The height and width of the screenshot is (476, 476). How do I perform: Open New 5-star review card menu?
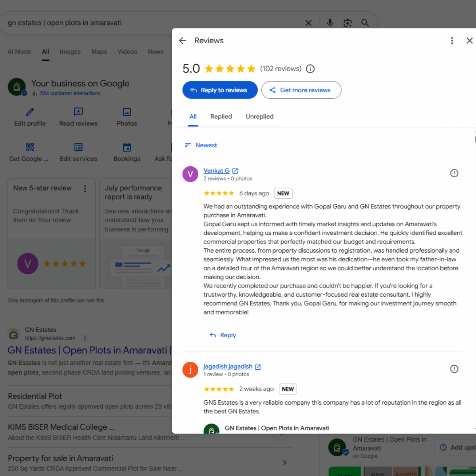pos(85,188)
